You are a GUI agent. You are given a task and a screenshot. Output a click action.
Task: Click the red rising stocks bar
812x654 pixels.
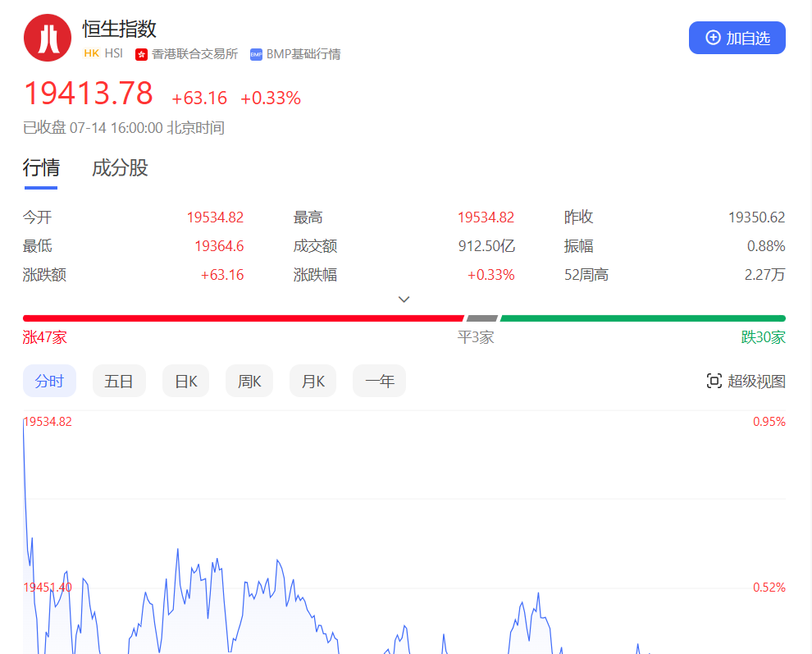244,318
